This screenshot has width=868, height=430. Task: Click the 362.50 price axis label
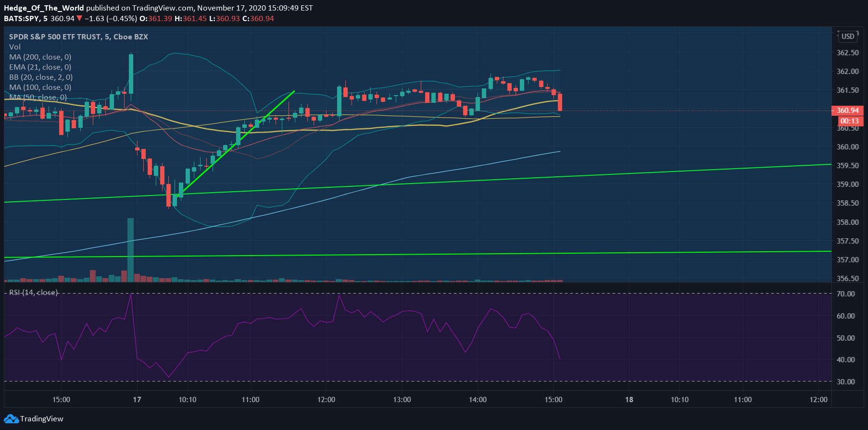pos(848,53)
